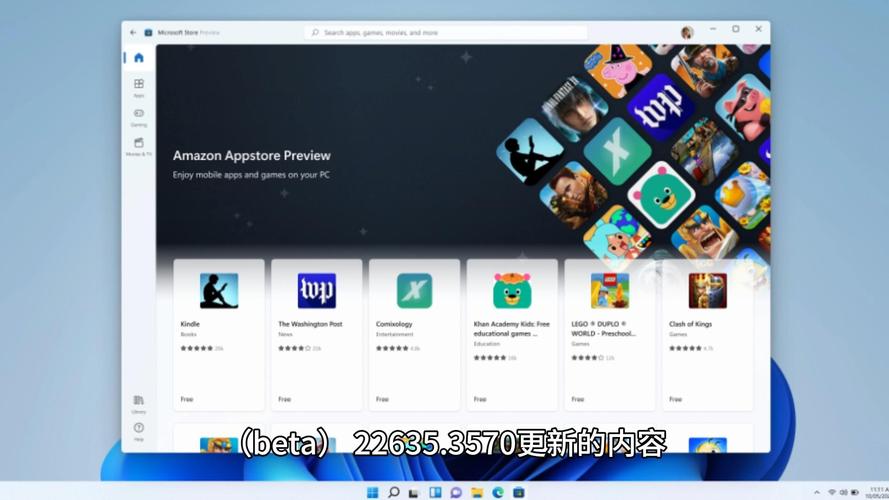Click the Comixology title text
This screenshot has width=889, height=500.
point(394,324)
